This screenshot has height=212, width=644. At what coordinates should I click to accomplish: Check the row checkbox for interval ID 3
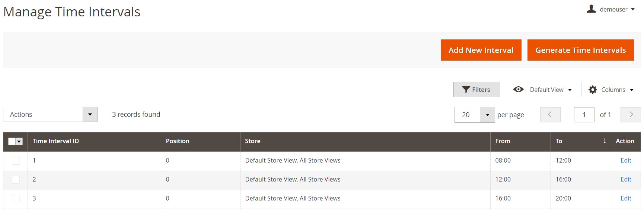(x=16, y=199)
